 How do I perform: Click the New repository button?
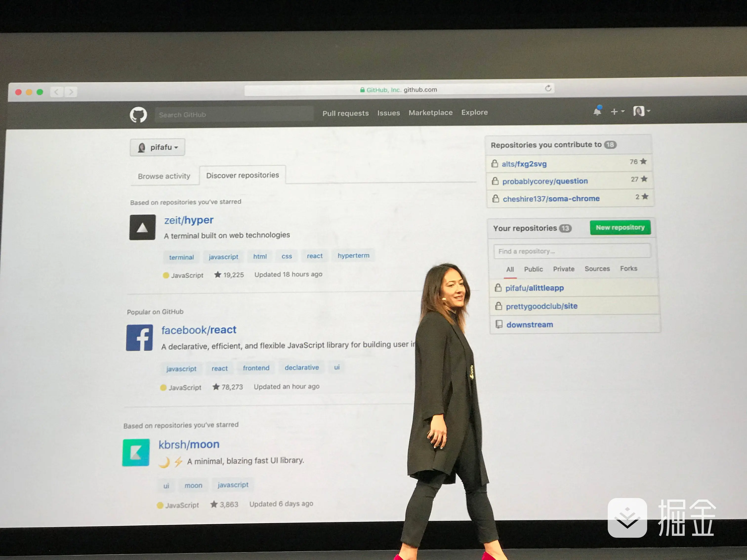tap(621, 227)
